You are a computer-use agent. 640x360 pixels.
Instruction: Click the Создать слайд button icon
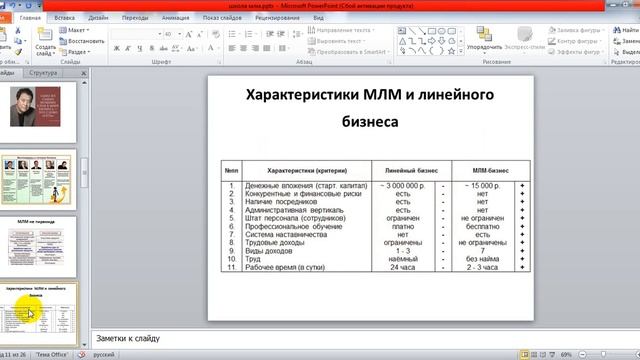coord(45,35)
